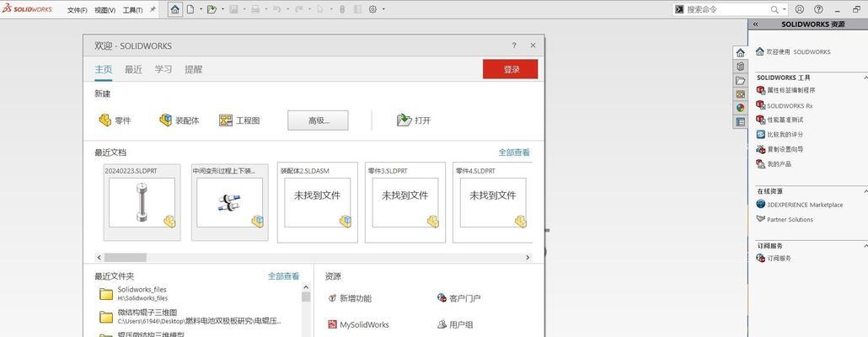Expand the Open file dropdown arrow
The width and height of the screenshot is (868, 337).
222,9
